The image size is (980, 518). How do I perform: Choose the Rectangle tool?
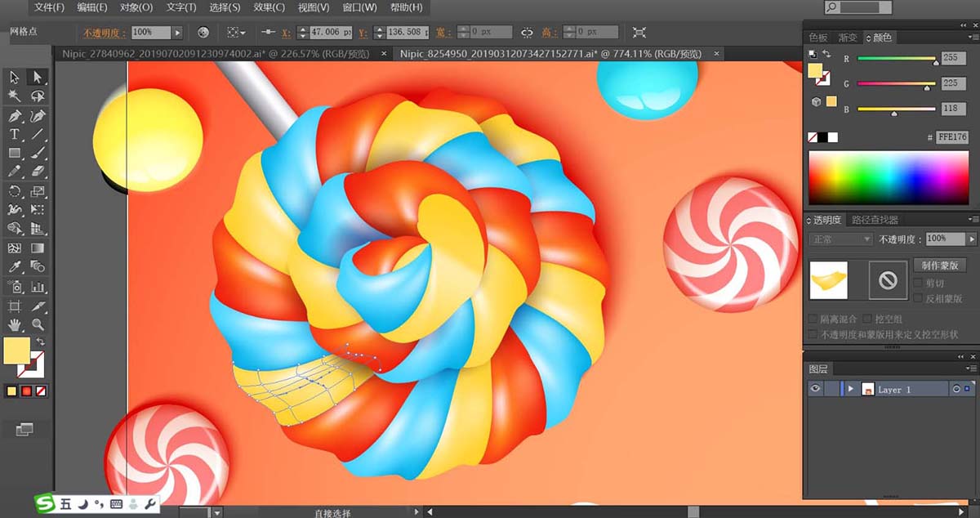pyautogui.click(x=15, y=153)
